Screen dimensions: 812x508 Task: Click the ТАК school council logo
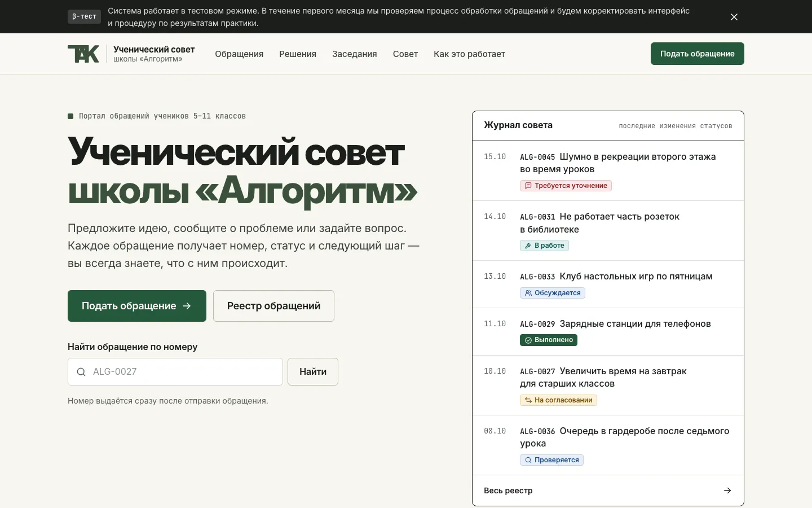click(x=83, y=54)
